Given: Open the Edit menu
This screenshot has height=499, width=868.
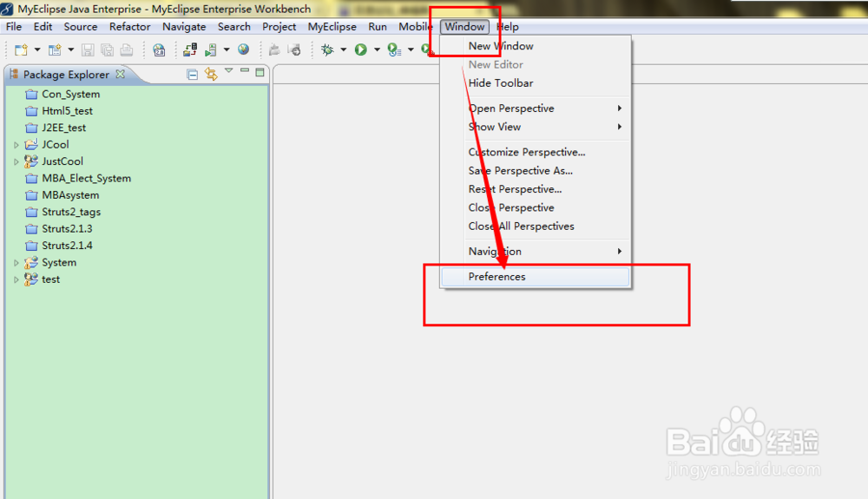Looking at the screenshot, I should pyautogui.click(x=43, y=27).
